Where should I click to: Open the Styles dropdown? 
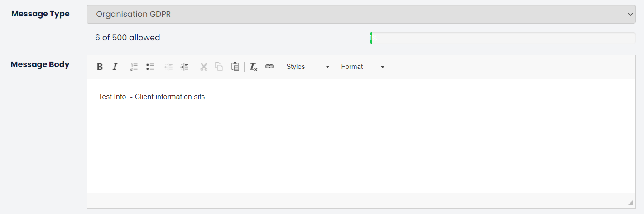click(308, 67)
